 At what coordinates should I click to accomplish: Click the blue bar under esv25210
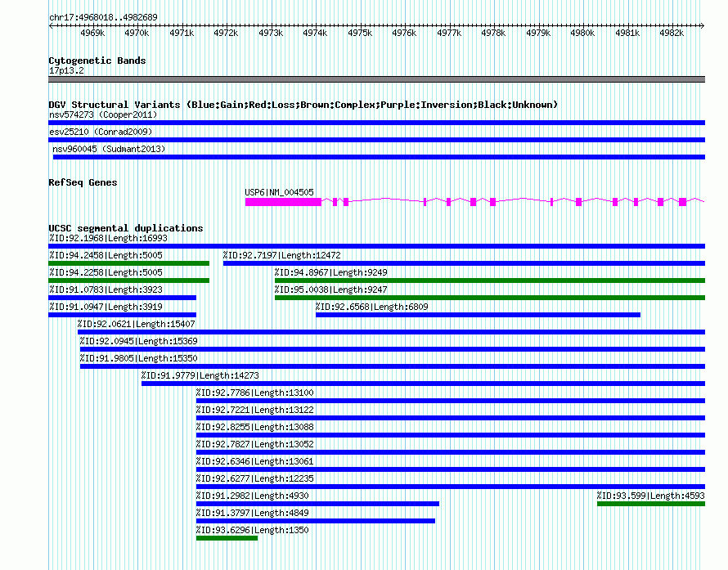tap(376, 140)
